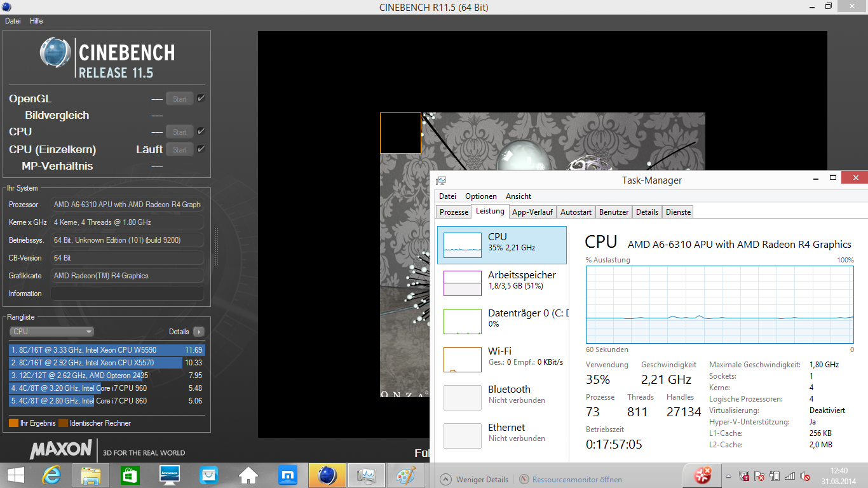The image size is (868, 488).
Task: Start the OpenGL benchmark
Action: coord(180,98)
